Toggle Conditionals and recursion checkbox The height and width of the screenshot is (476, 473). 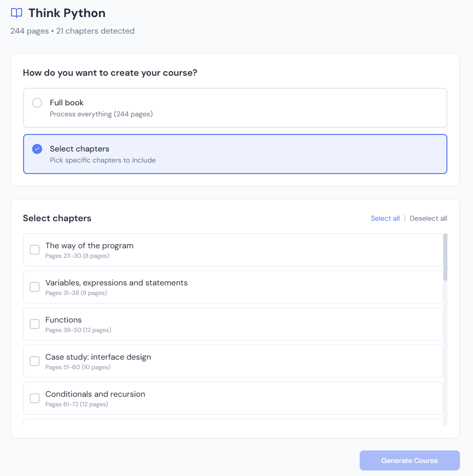tap(35, 398)
